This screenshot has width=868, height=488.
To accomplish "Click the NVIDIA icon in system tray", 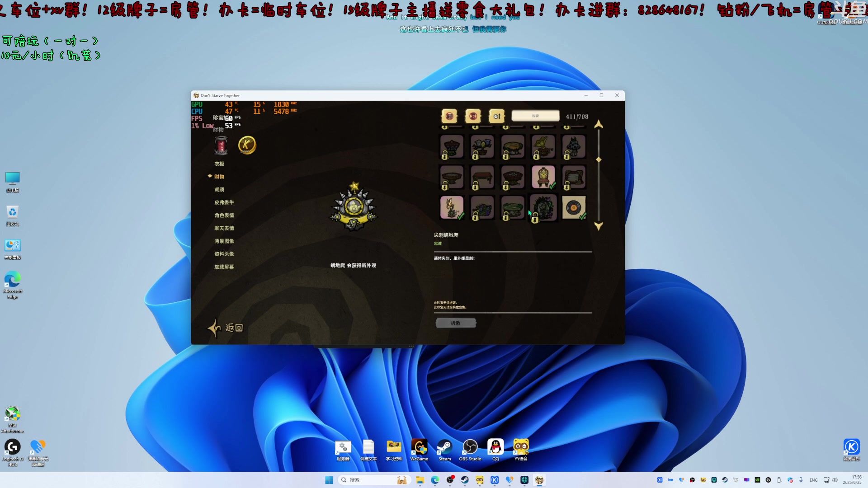I will pos(757,480).
